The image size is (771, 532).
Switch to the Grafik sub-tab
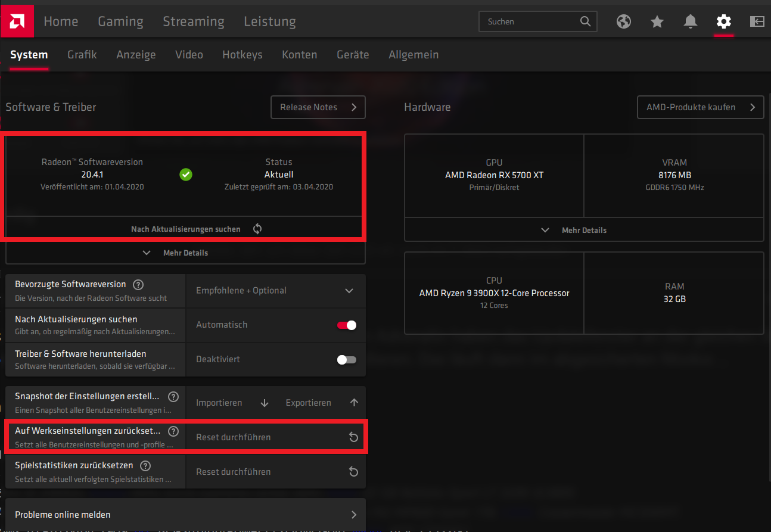click(82, 54)
